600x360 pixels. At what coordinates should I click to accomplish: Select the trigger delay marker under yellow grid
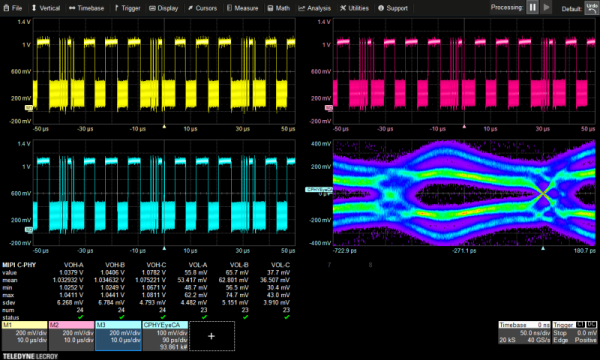pyautogui.click(x=164, y=126)
